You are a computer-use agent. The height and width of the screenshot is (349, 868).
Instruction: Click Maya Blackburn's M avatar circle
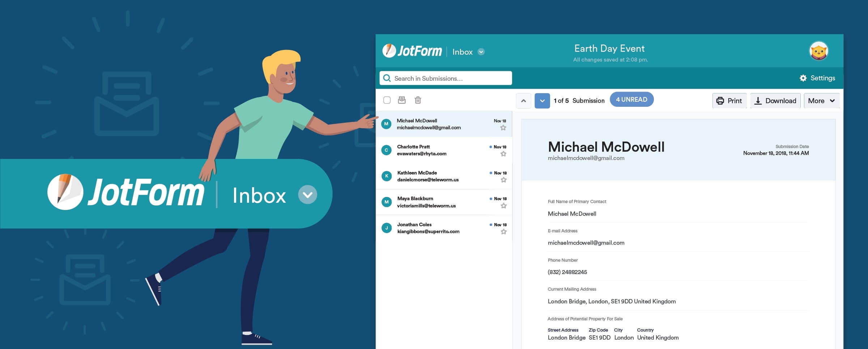point(387,202)
